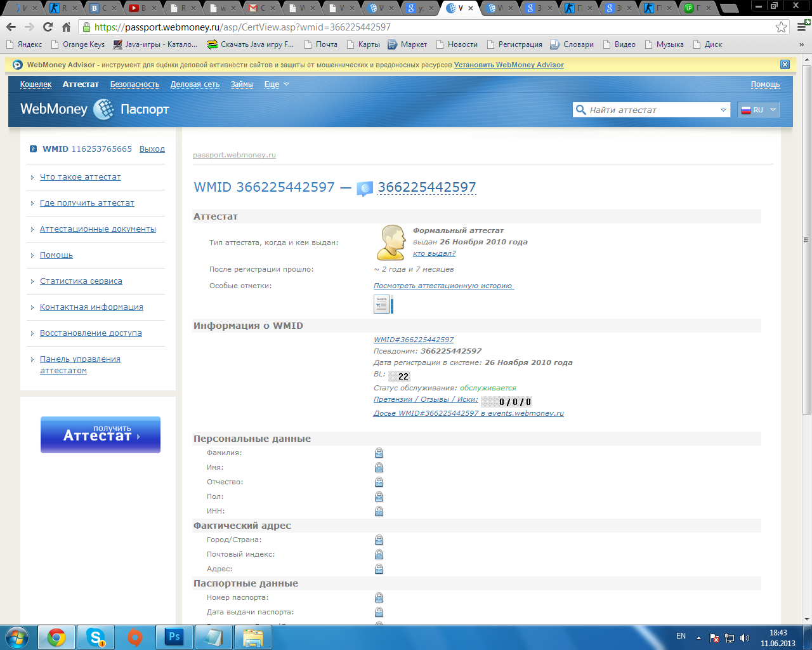The height and width of the screenshot is (650, 812).
Task: Click the lock icon next to Пол
Action: click(379, 497)
